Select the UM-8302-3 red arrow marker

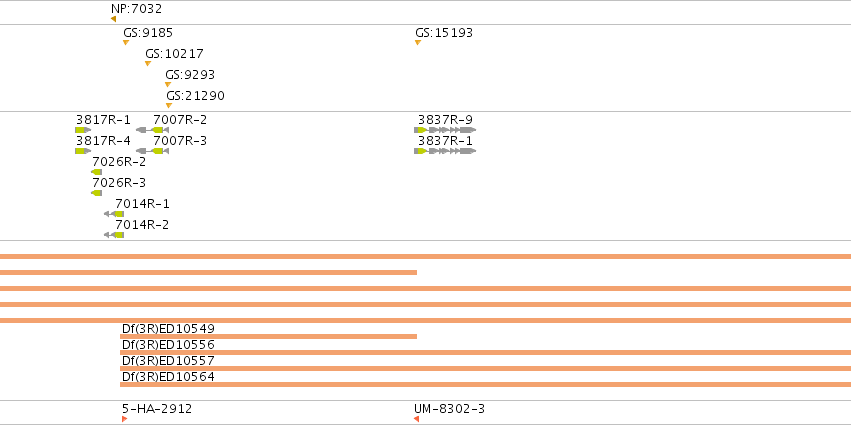click(x=416, y=419)
